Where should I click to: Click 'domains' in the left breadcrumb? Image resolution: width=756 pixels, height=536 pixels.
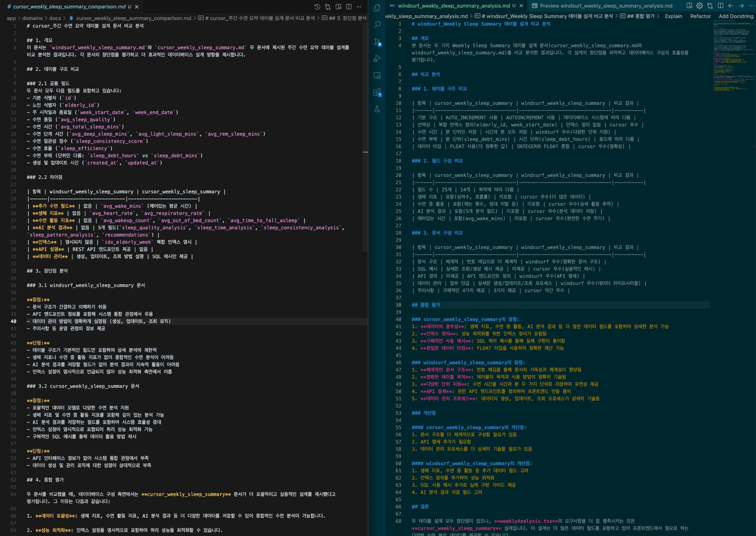click(32, 18)
